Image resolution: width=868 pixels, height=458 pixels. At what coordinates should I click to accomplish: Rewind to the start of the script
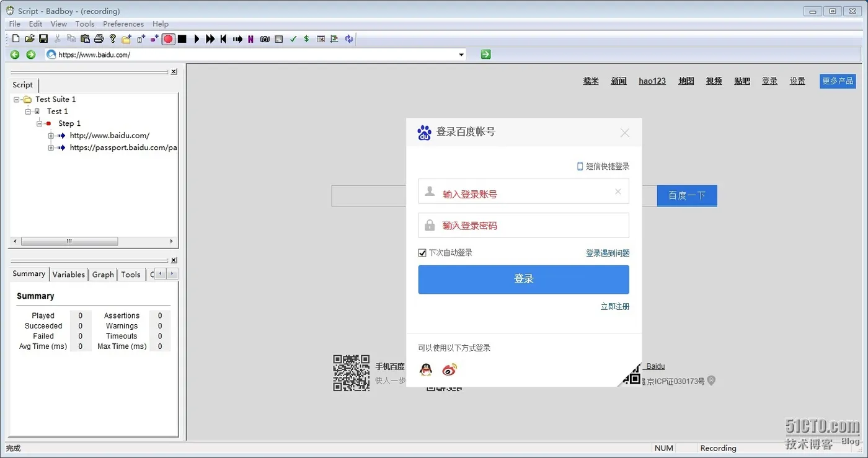tap(224, 39)
